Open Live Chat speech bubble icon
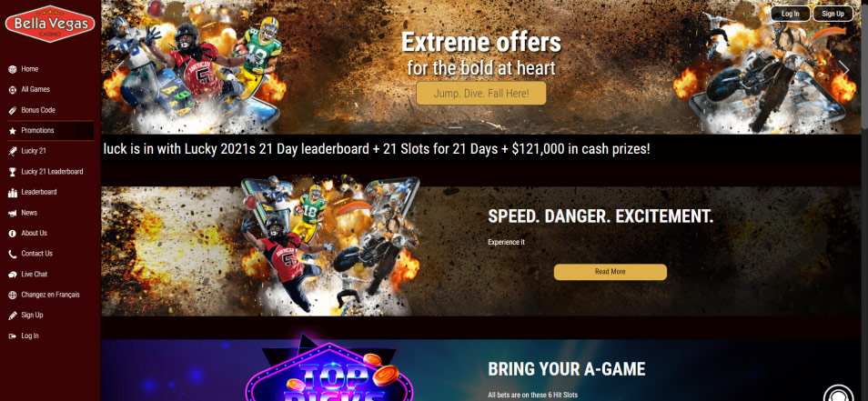 (12, 275)
